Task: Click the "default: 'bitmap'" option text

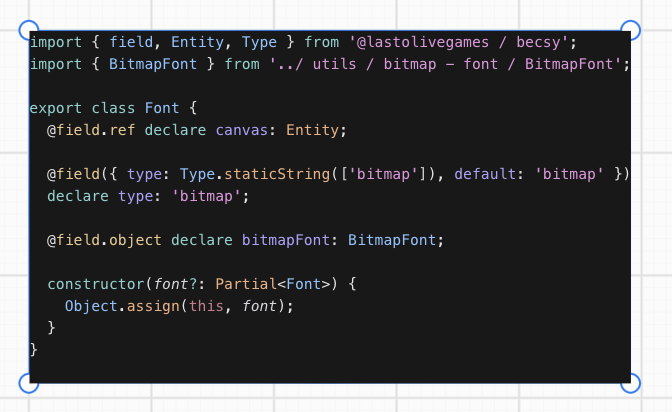Action: coord(528,174)
